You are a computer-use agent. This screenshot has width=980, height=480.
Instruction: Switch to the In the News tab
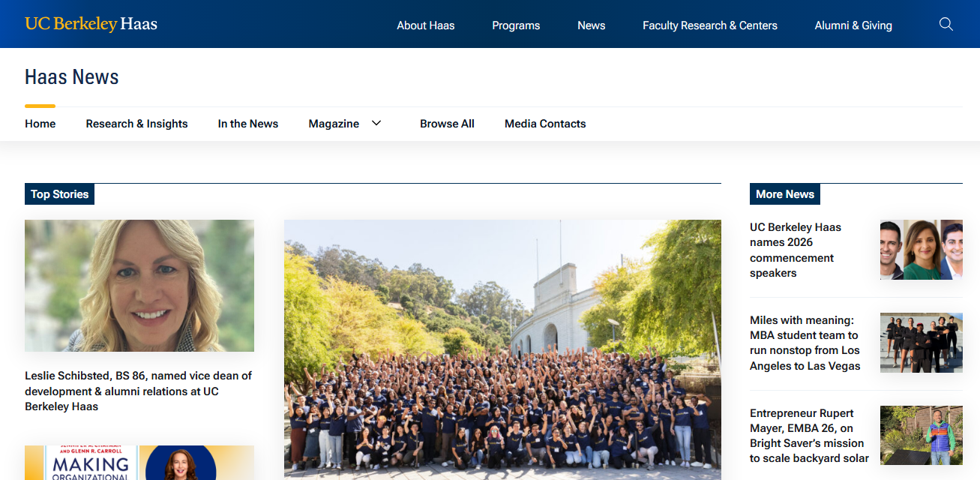click(x=247, y=123)
